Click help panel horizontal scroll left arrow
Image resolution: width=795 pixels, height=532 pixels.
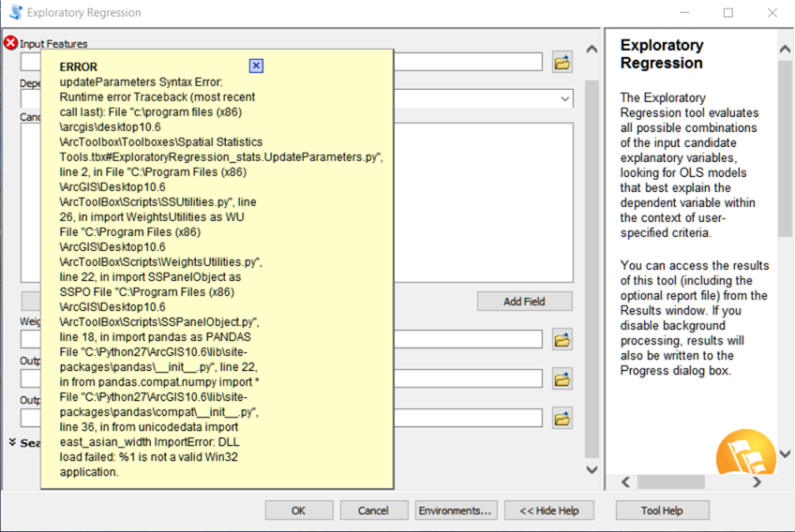click(x=626, y=481)
